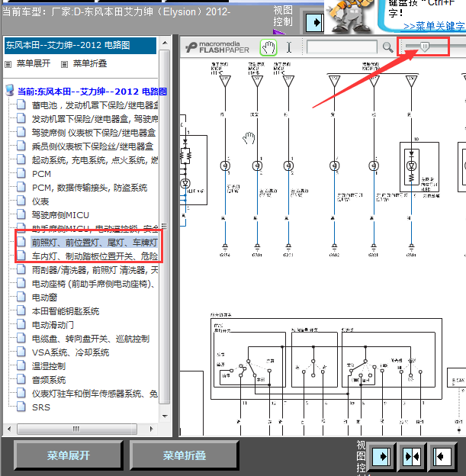Click the FlashPaper search text field

tap(342, 47)
